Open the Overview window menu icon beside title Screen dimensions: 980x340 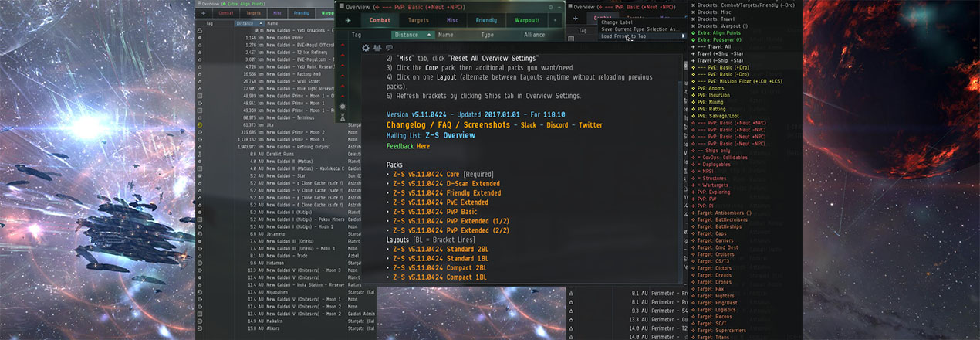tap(342, 6)
